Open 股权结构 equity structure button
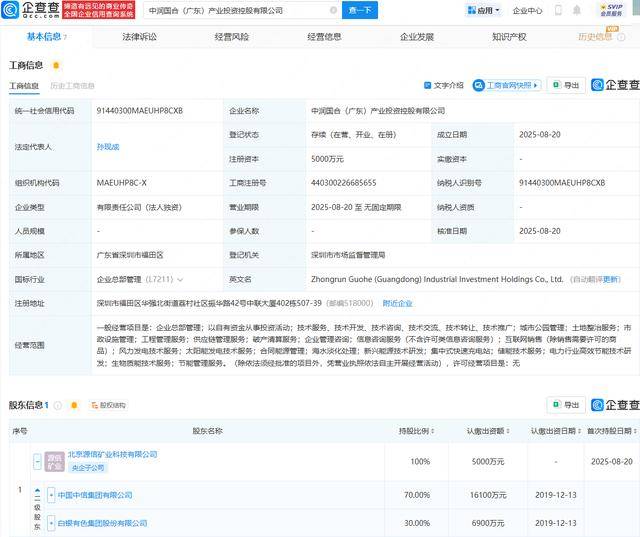Image resolution: width=640 pixels, height=537 pixels. click(109, 405)
